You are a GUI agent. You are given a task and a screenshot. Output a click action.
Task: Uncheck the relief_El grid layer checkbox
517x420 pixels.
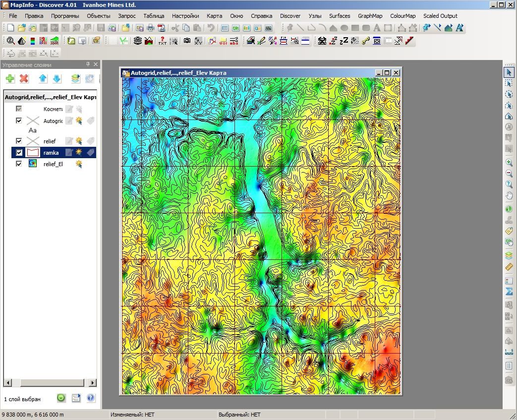coord(19,164)
